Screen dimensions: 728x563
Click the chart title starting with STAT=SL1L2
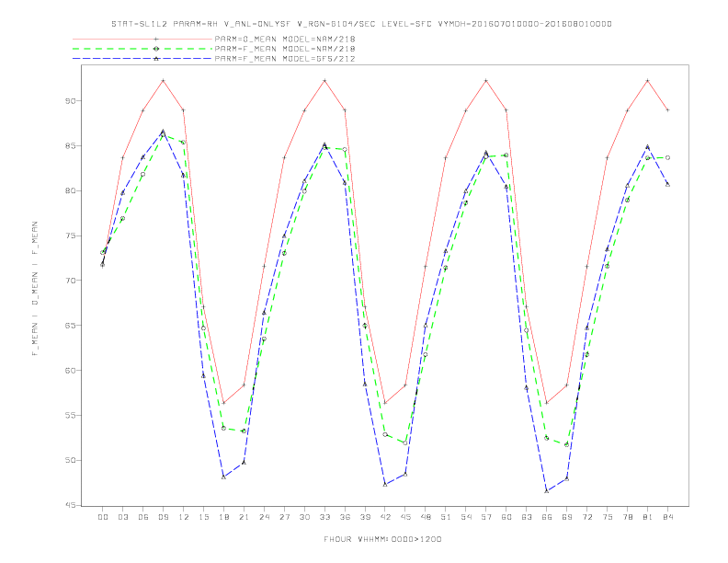click(x=361, y=24)
